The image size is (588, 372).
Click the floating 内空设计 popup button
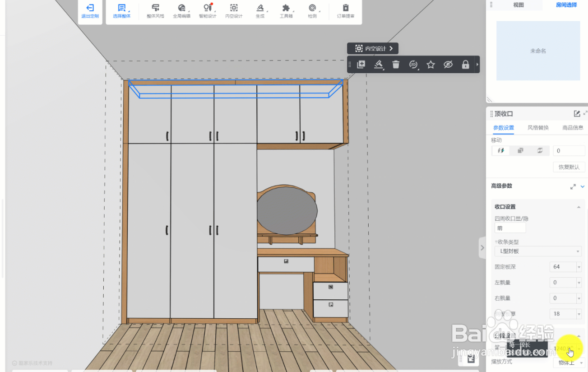(x=373, y=48)
